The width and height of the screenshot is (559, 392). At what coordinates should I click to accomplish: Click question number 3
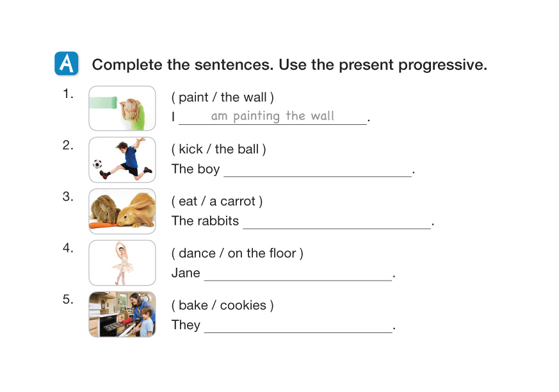point(68,197)
